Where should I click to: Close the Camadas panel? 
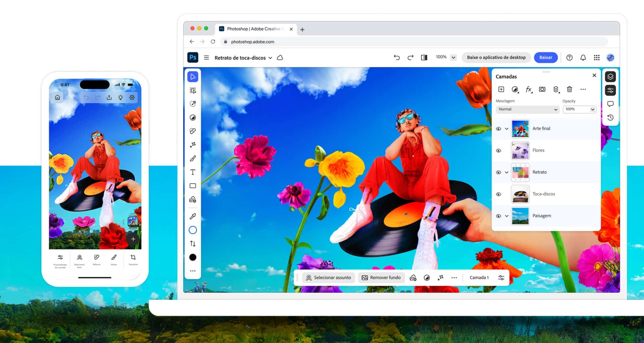pyautogui.click(x=594, y=75)
